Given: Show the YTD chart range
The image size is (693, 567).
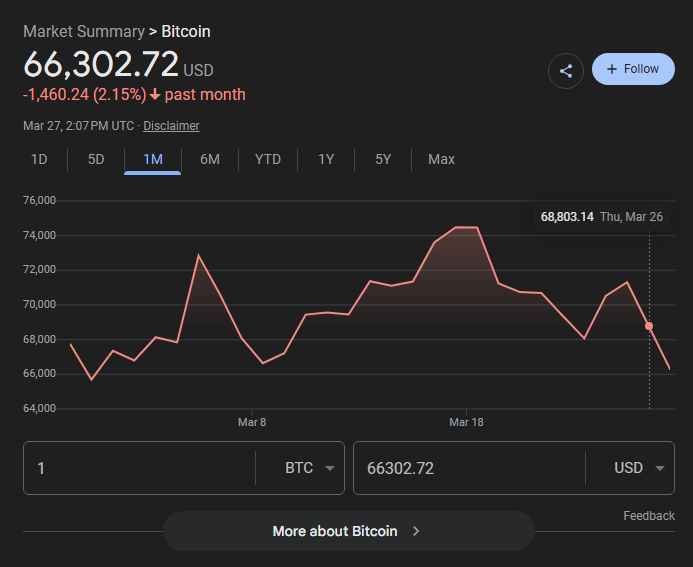Looking at the screenshot, I should click(x=268, y=159).
